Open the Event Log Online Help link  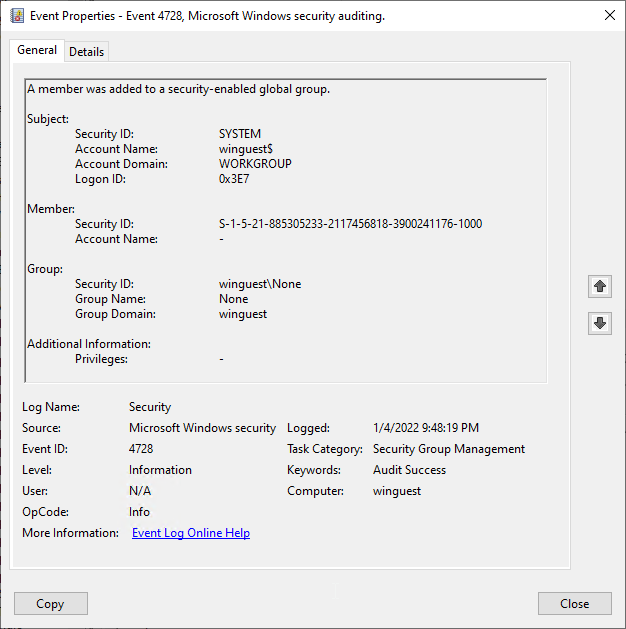pyautogui.click(x=191, y=533)
